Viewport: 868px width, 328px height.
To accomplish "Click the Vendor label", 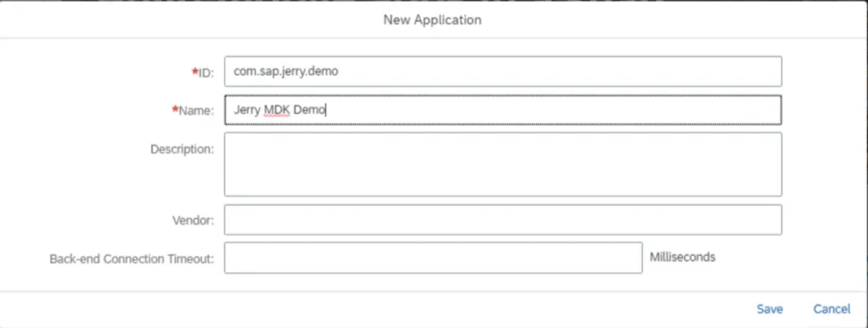I will (194, 221).
